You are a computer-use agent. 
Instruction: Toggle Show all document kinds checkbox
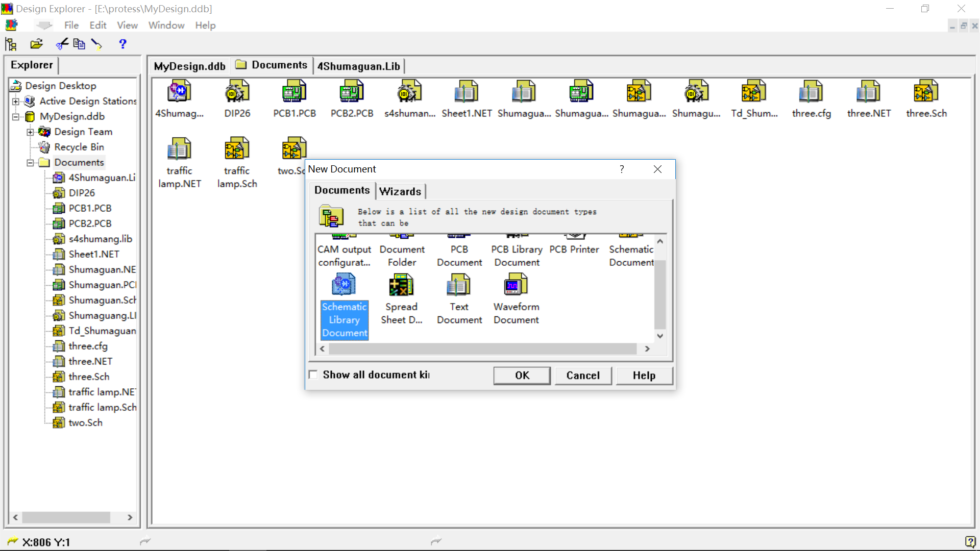coord(314,375)
